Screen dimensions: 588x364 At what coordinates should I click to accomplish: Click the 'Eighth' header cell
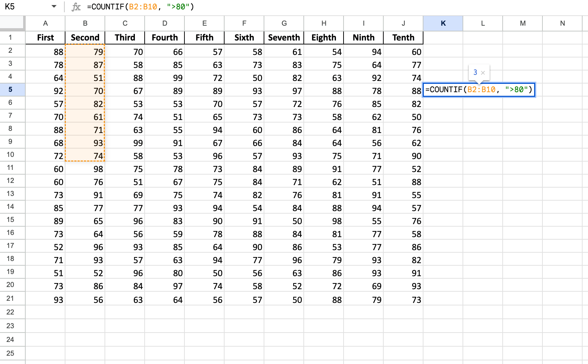[x=324, y=38]
